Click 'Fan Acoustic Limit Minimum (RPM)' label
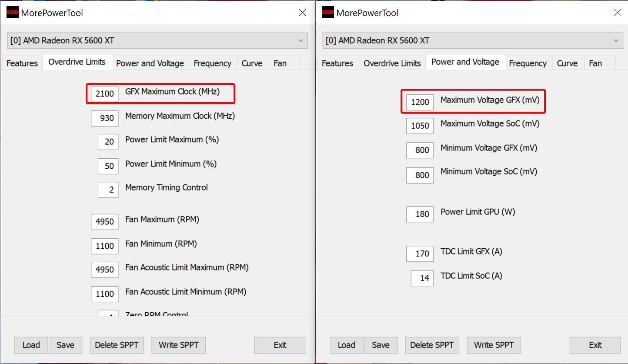628x364 pixels. point(186,292)
